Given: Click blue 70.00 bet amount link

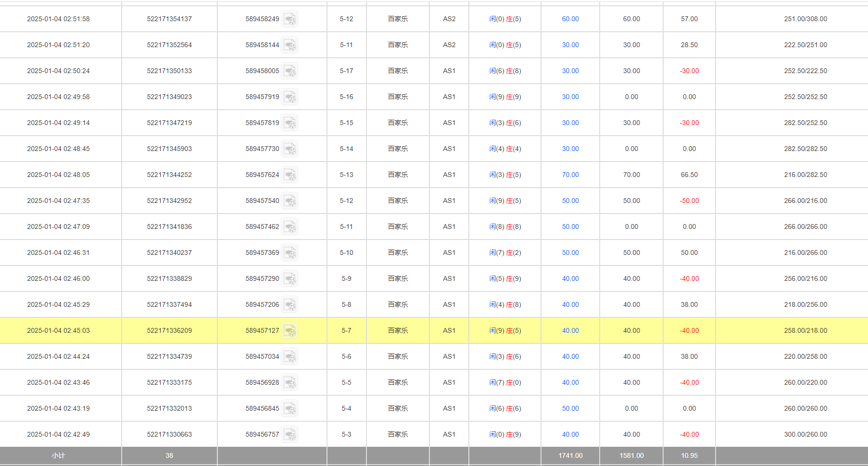Looking at the screenshot, I should [x=570, y=175].
